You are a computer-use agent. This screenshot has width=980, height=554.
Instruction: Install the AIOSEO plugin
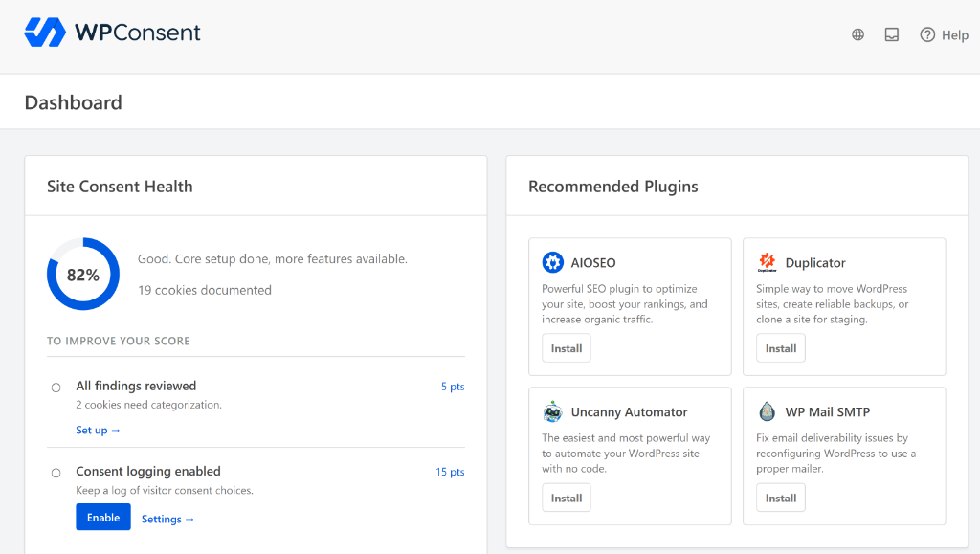567,348
